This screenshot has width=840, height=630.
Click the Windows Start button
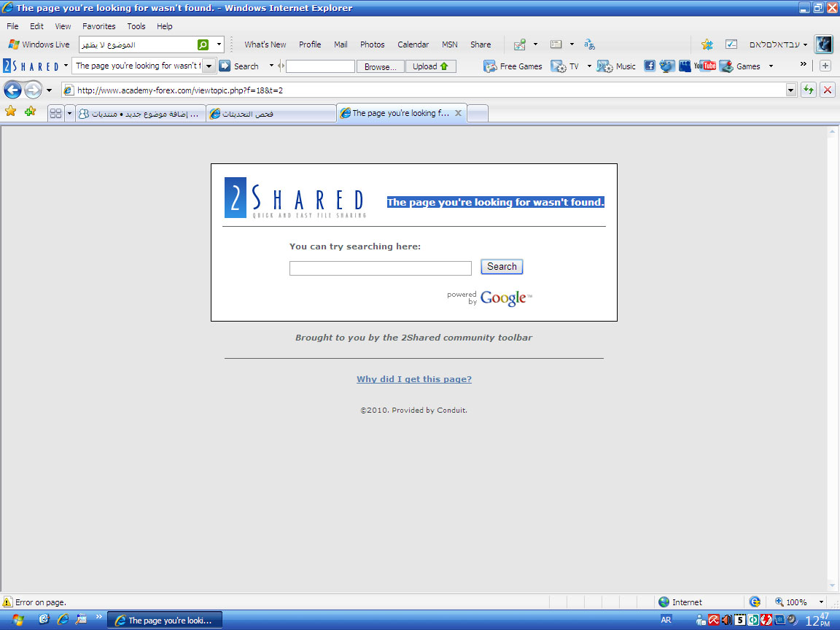(x=17, y=620)
